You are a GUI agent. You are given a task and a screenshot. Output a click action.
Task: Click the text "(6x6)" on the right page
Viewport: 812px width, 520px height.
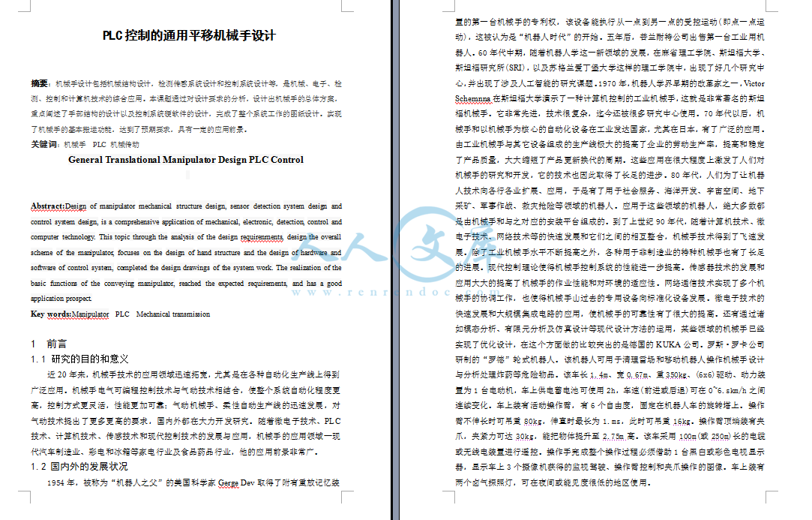pyautogui.click(x=707, y=375)
